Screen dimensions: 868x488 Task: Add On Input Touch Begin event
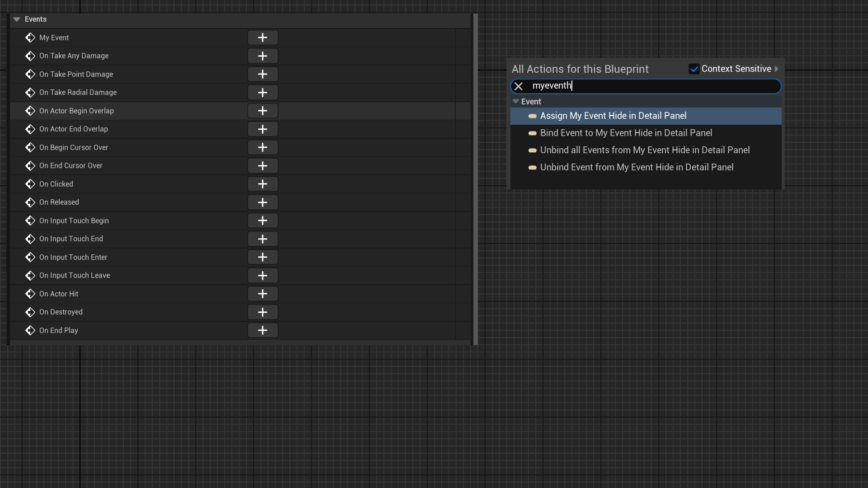[263, 221]
